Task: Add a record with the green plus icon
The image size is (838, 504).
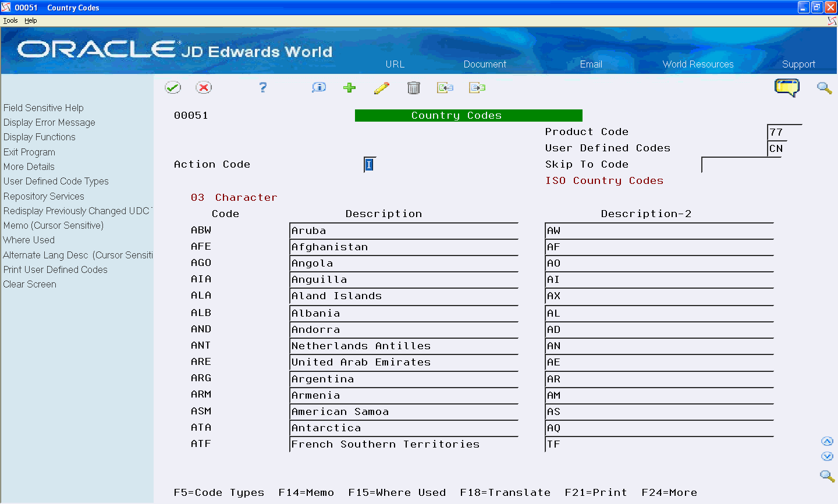Action: (x=349, y=87)
